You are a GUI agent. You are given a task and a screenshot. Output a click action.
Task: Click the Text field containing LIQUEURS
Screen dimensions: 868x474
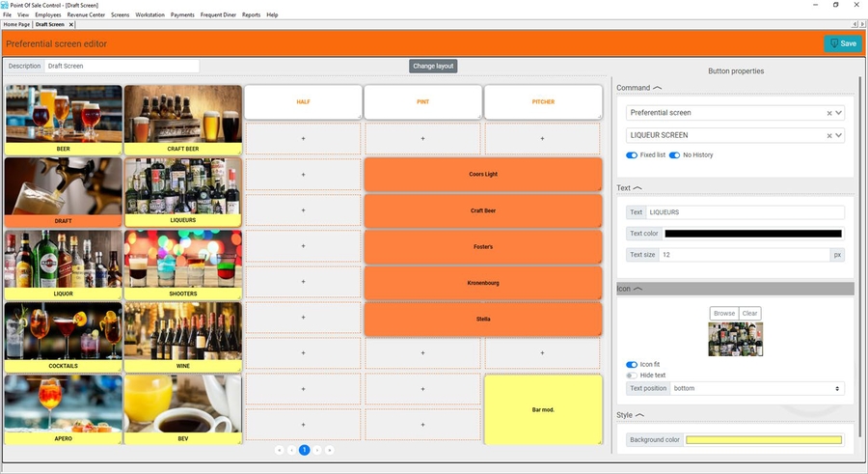tap(746, 212)
